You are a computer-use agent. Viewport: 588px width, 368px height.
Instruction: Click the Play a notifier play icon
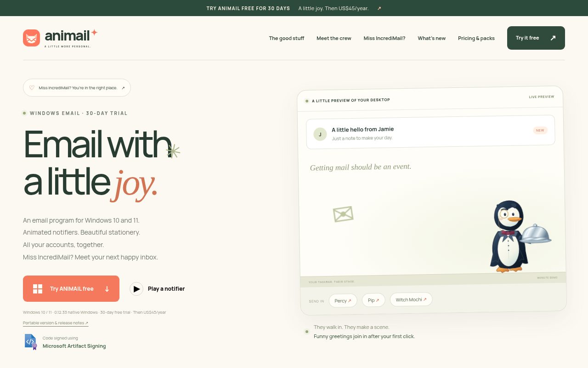click(x=136, y=289)
